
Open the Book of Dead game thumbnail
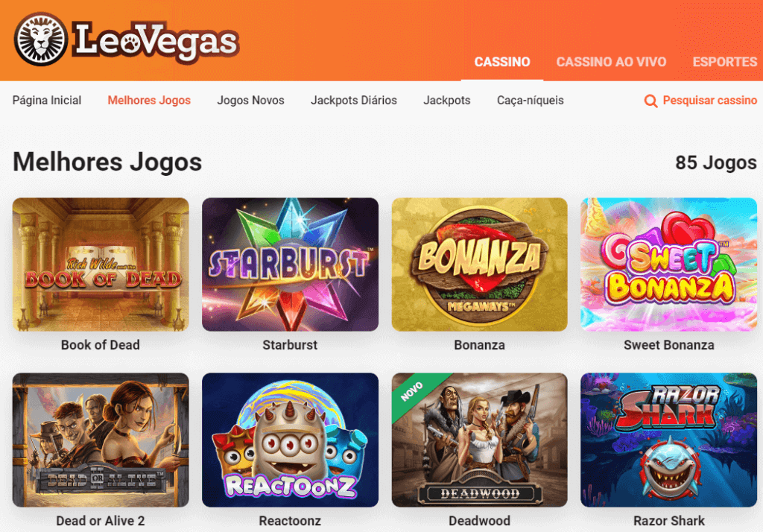(x=101, y=265)
